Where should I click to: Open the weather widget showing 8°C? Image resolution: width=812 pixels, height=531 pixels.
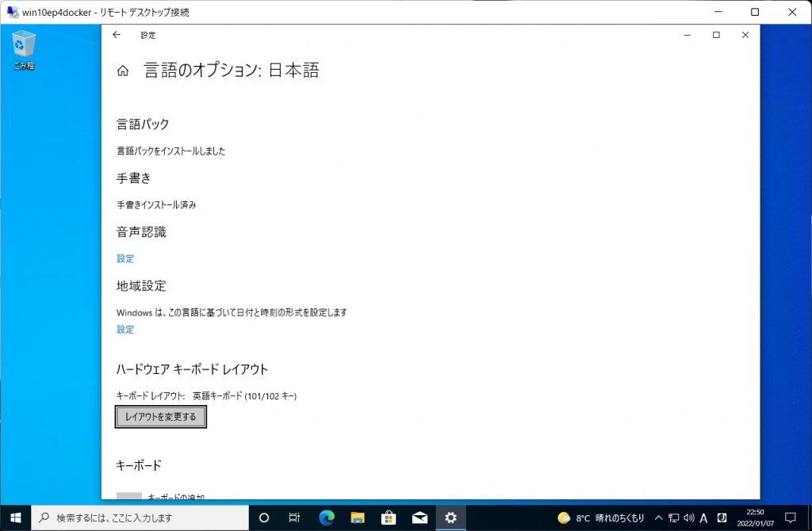(601, 518)
